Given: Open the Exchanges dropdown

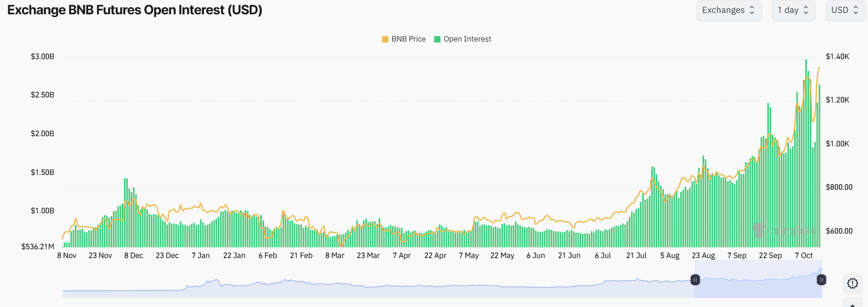Looking at the screenshot, I should (x=728, y=10).
